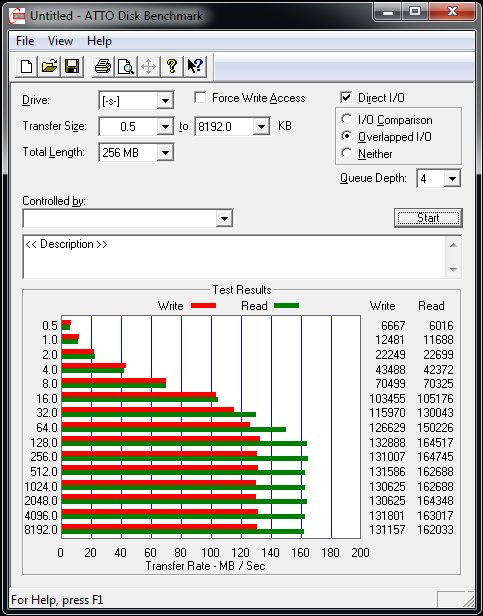Click the resize grip in status bar corner
The height and width of the screenshot is (616, 483).
point(468,600)
